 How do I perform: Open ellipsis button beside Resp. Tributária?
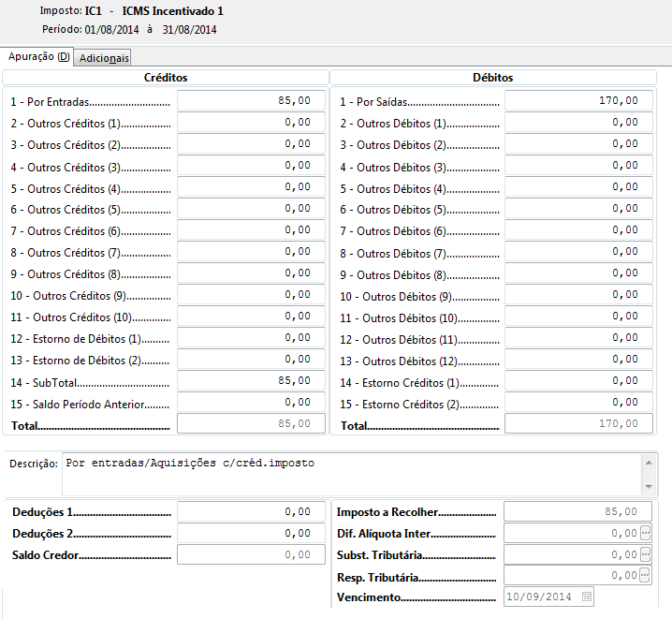point(645,575)
